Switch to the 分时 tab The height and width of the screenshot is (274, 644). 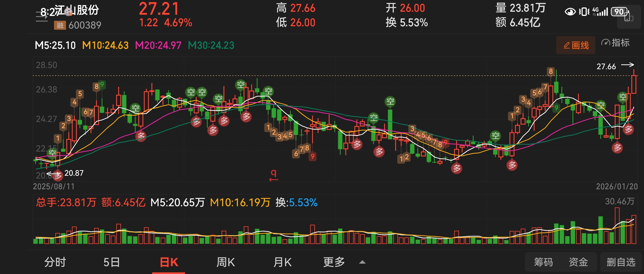[55, 262]
